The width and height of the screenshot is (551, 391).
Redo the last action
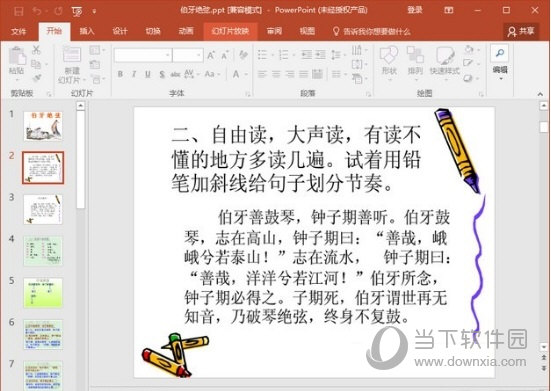(58, 11)
